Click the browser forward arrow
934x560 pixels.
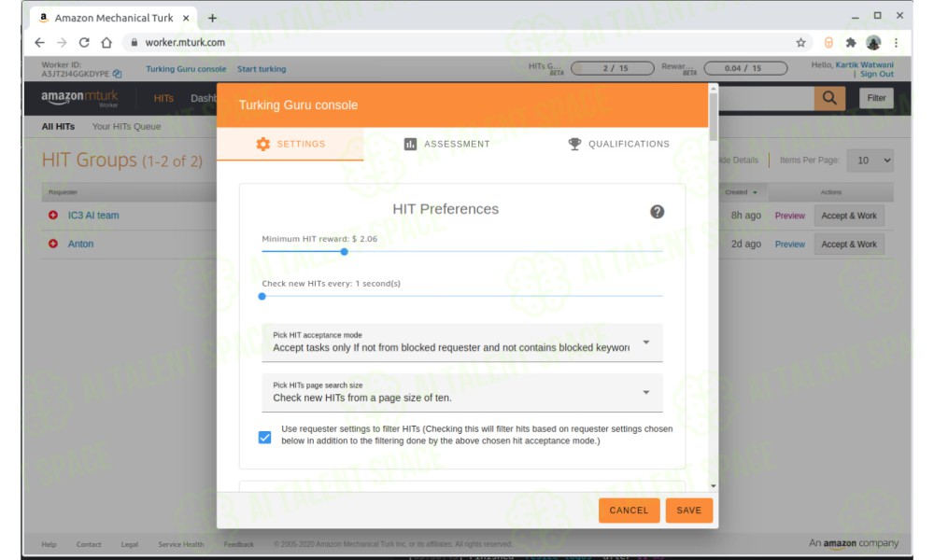click(62, 42)
